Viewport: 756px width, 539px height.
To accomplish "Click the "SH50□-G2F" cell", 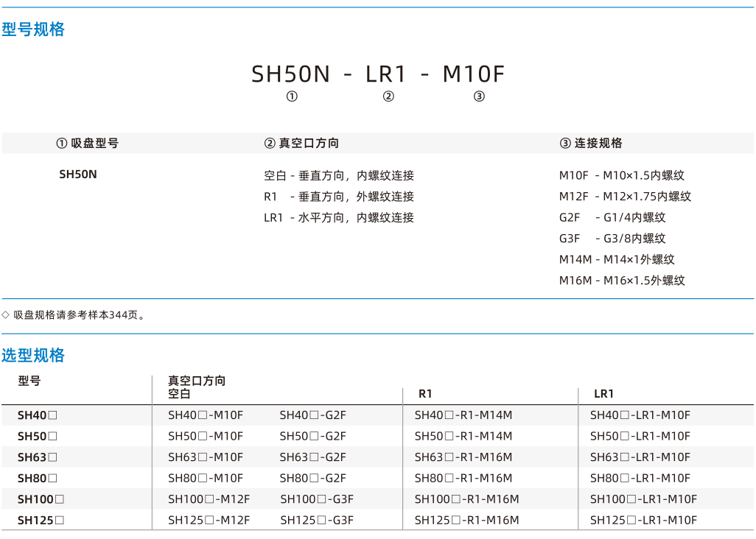I will (x=313, y=437).
